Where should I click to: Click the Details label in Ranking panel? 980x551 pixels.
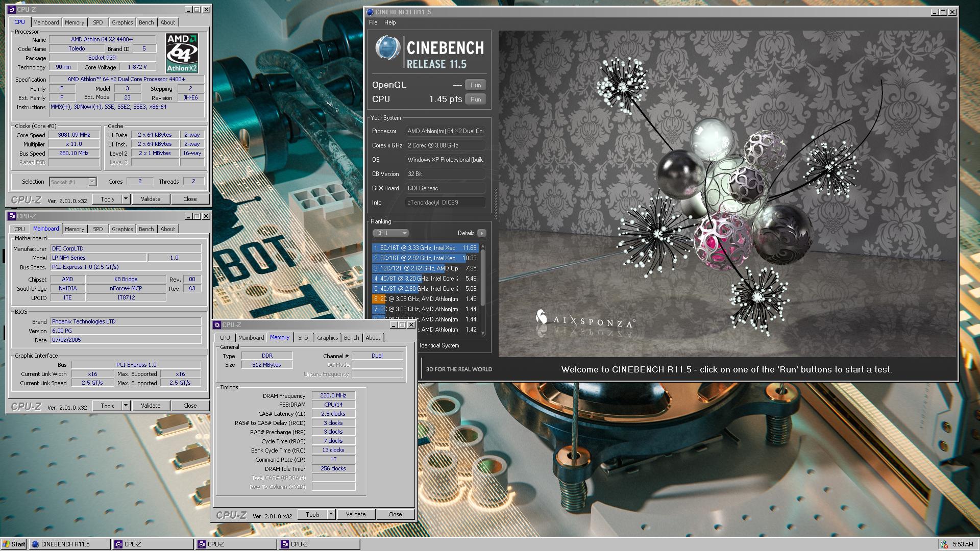(x=466, y=233)
